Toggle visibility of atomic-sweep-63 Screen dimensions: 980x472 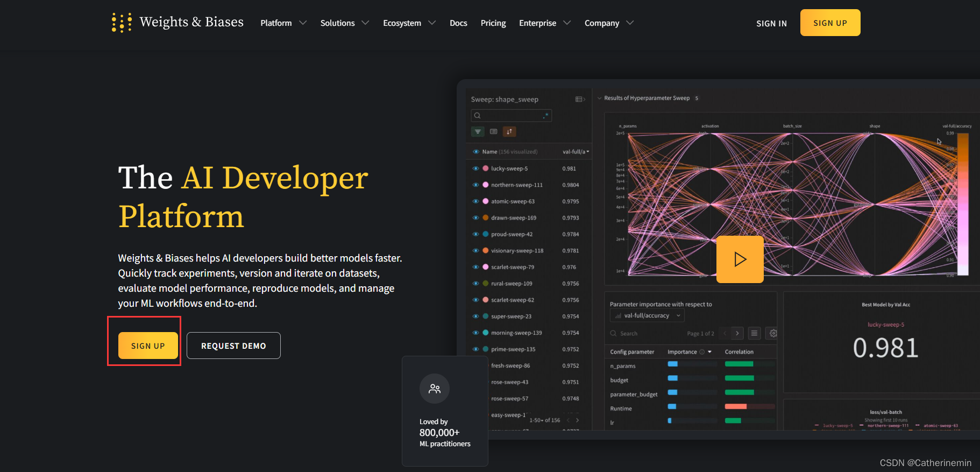(x=475, y=201)
